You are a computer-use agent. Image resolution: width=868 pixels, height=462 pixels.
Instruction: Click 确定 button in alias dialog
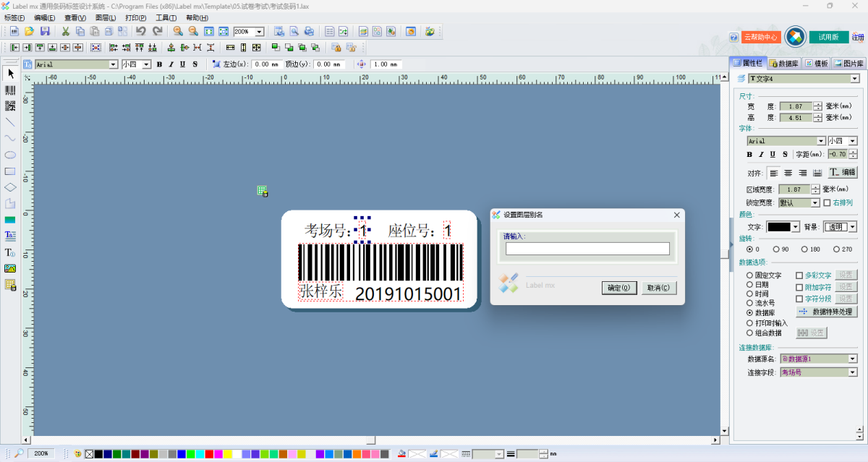pyautogui.click(x=618, y=288)
